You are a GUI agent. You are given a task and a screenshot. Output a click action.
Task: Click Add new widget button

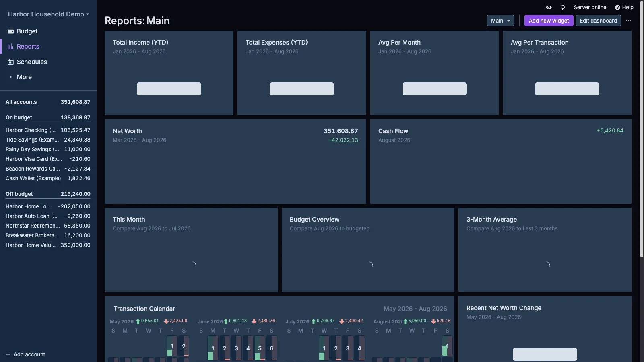pyautogui.click(x=549, y=21)
